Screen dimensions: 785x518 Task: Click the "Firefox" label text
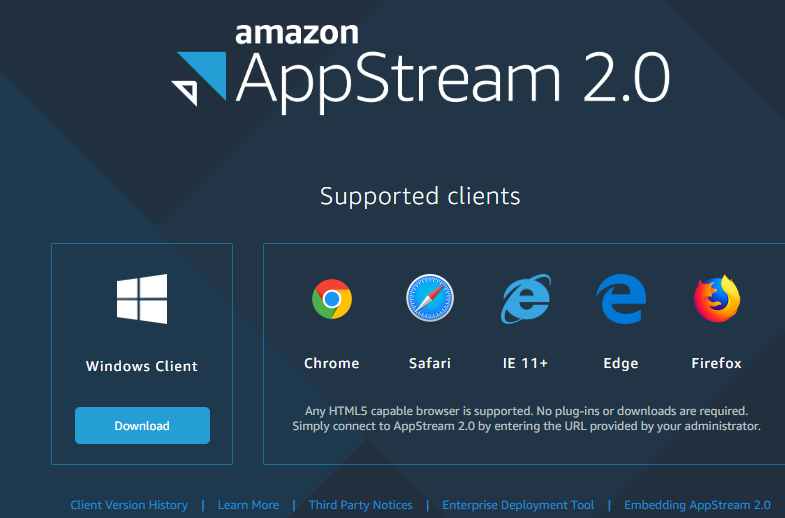pyautogui.click(x=716, y=363)
